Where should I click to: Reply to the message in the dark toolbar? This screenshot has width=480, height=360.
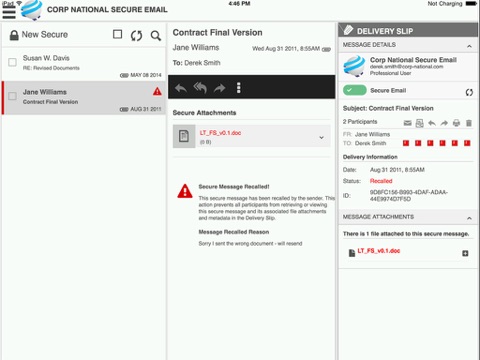tap(181, 88)
